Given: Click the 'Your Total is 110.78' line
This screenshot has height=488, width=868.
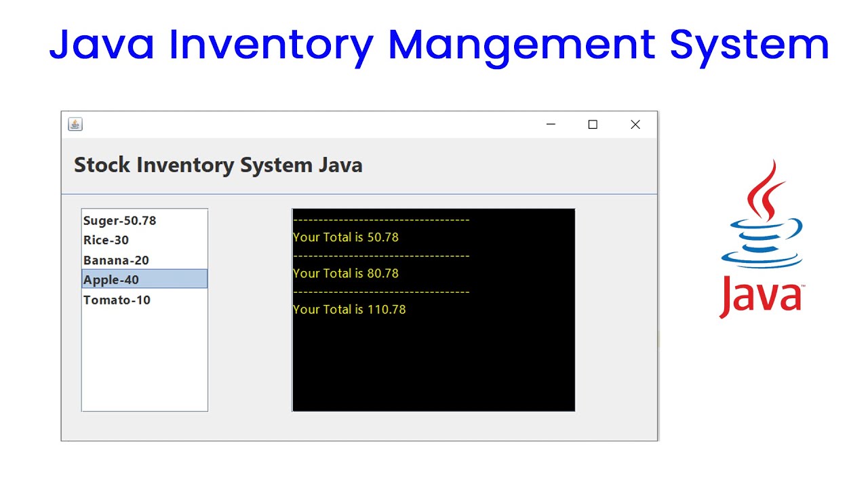Looking at the screenshot, I should click(x=349, y=309).
